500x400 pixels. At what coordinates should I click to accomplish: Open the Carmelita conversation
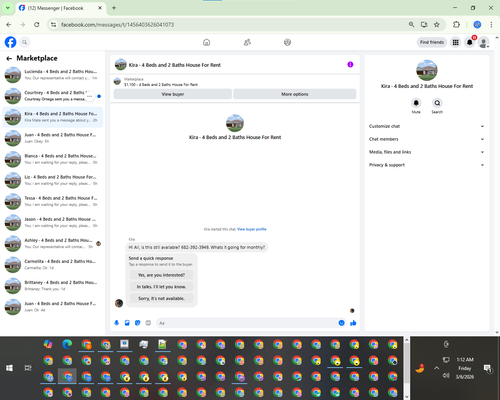(x=53, y=264)
